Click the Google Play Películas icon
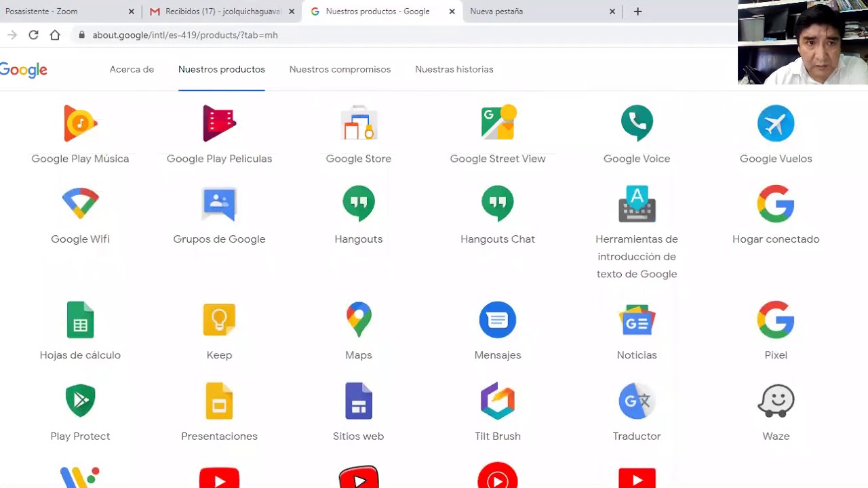 pyautogui.click(x=219, y=123)
